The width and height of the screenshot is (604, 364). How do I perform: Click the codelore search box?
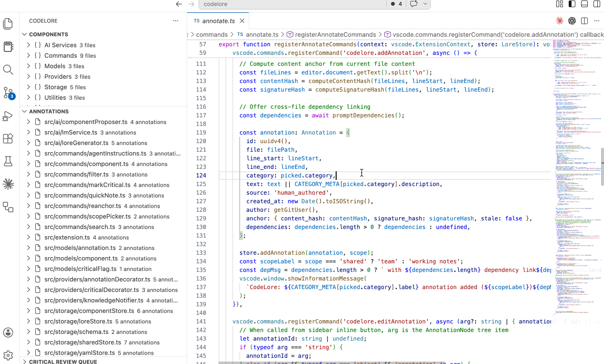tap(292, 4)
